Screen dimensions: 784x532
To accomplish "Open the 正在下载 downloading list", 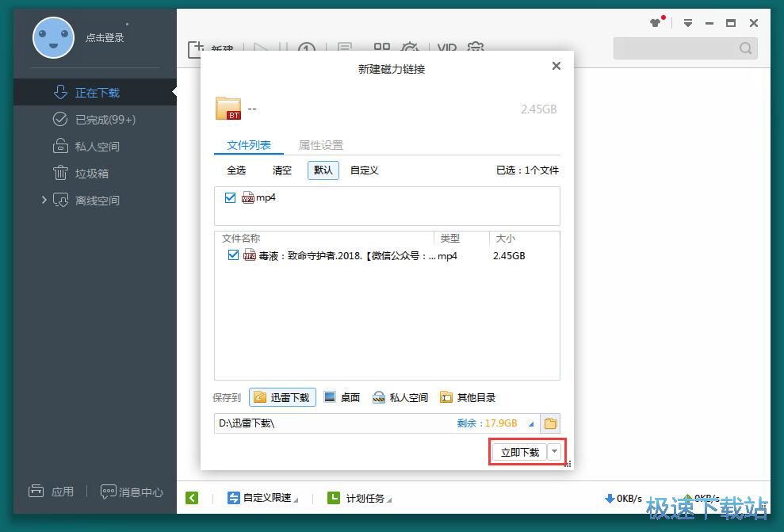I will (x=95, y=93).
